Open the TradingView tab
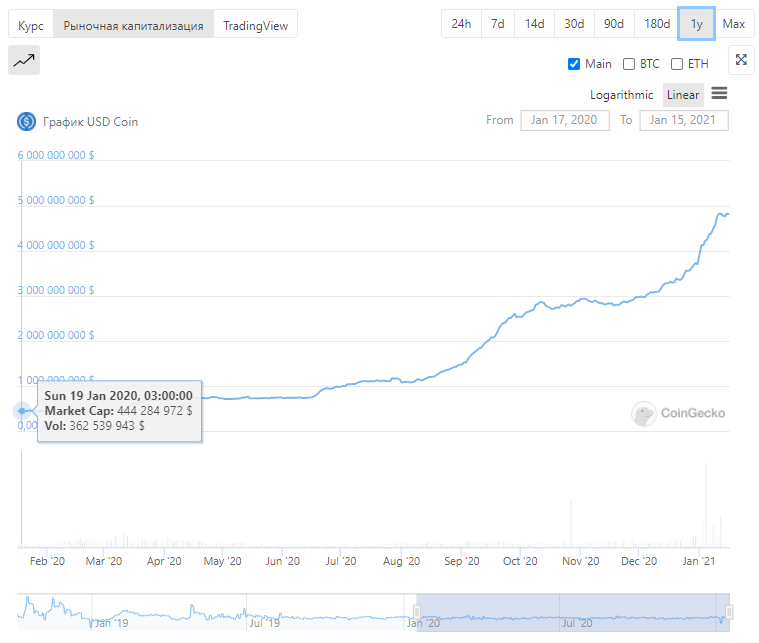 pyautogui.click(x=255, y=25)
